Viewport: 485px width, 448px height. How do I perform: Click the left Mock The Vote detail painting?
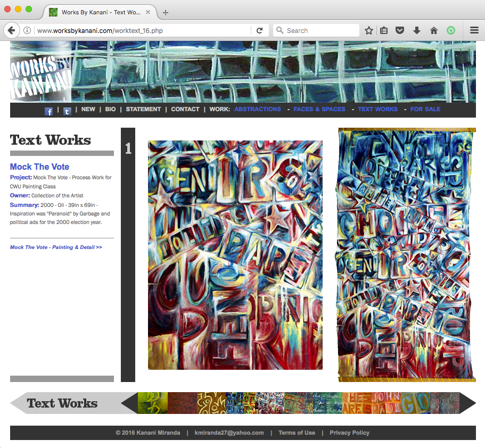(235, 255)
